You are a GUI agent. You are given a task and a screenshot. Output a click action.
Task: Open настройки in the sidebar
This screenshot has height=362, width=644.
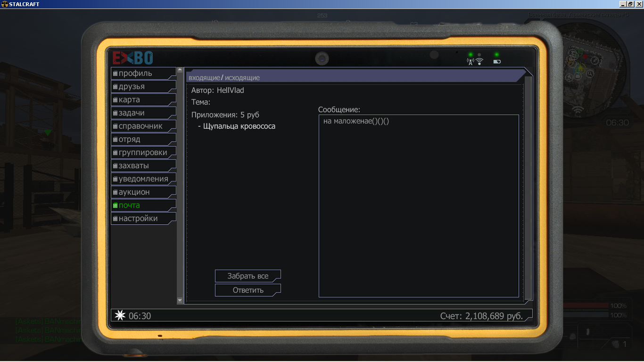(x=143, y=219)
